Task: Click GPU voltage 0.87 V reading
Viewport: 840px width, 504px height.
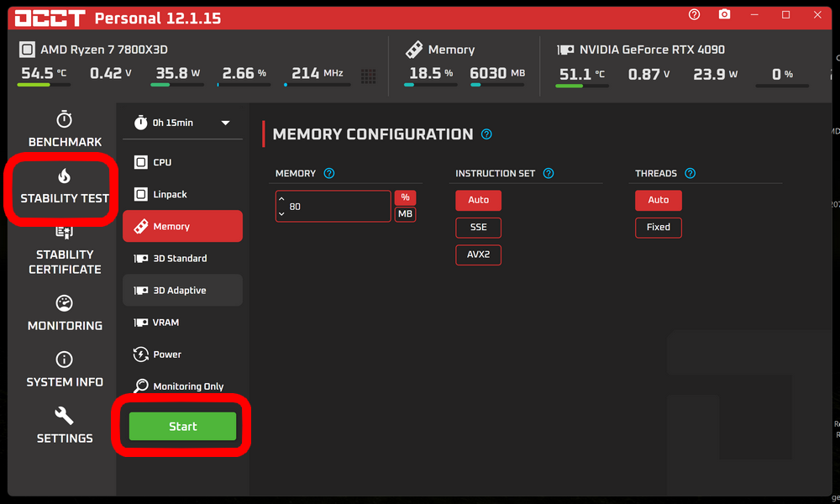Action: pyautogui.click(x=648, y=74)
